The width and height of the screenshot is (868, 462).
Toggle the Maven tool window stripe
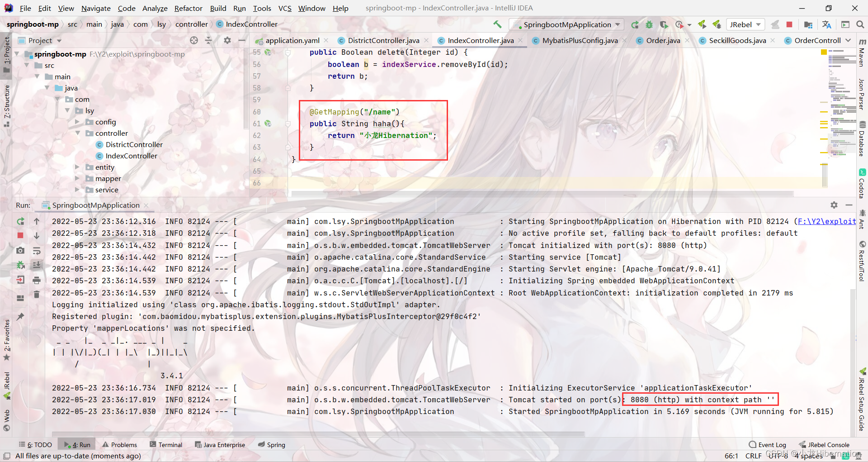(862, 53)
